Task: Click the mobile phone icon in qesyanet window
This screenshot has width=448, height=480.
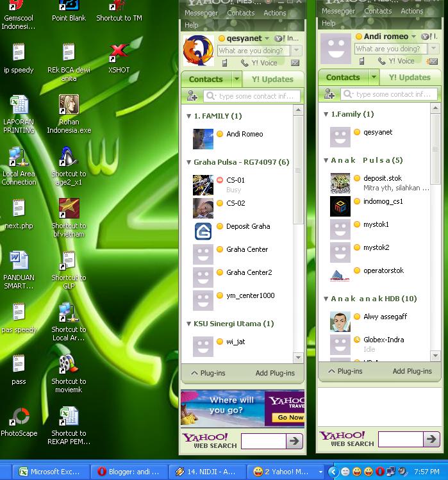Action: click(x=224, y=63)
